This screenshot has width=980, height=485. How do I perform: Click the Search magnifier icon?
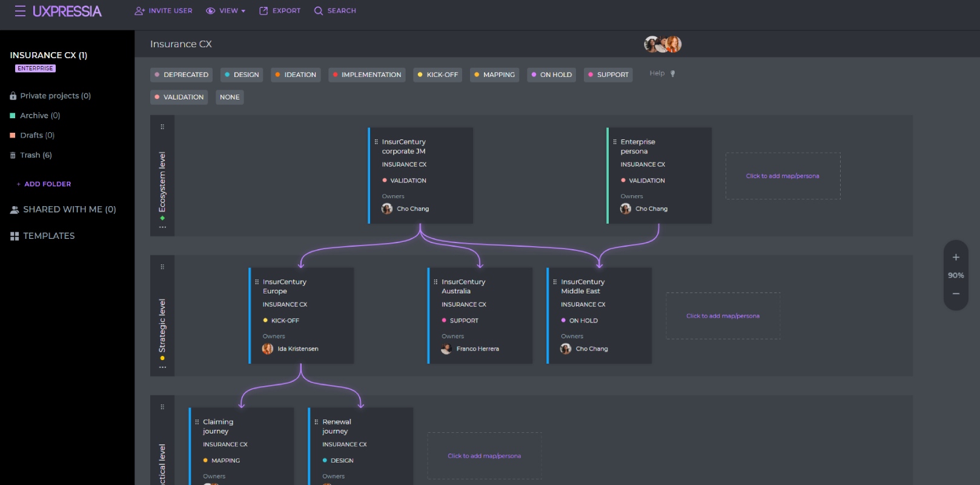click(x=319, y=11)
